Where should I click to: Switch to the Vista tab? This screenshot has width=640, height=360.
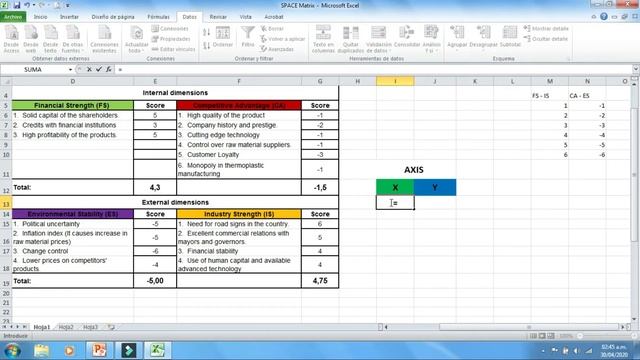click(x=245, y=17)
